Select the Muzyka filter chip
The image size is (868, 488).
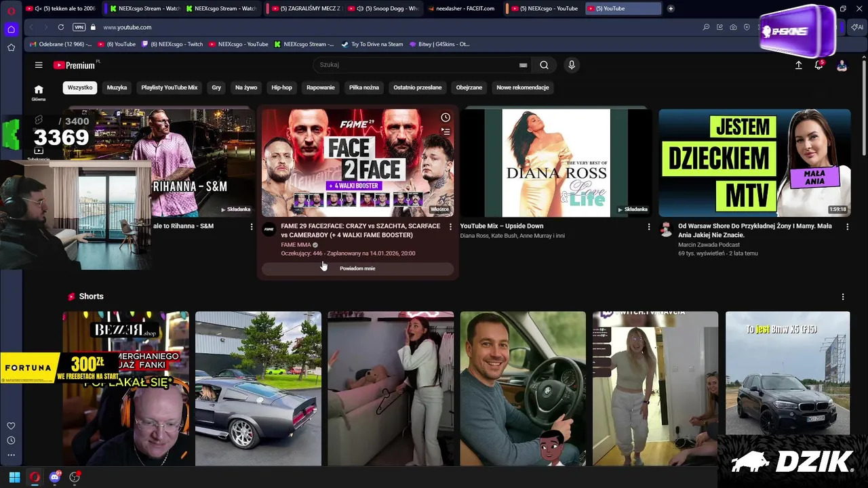tap(117, 87)
